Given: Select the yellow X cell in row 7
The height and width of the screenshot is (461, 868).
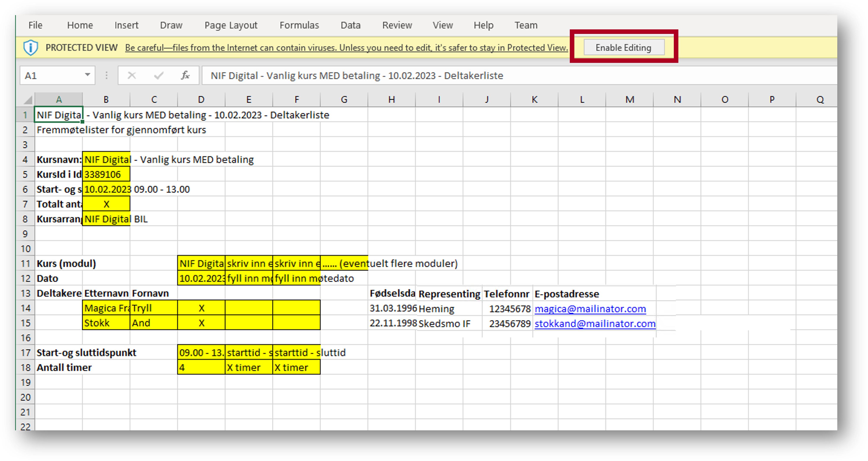Looking at the screenshot, I should pos(106,204).
